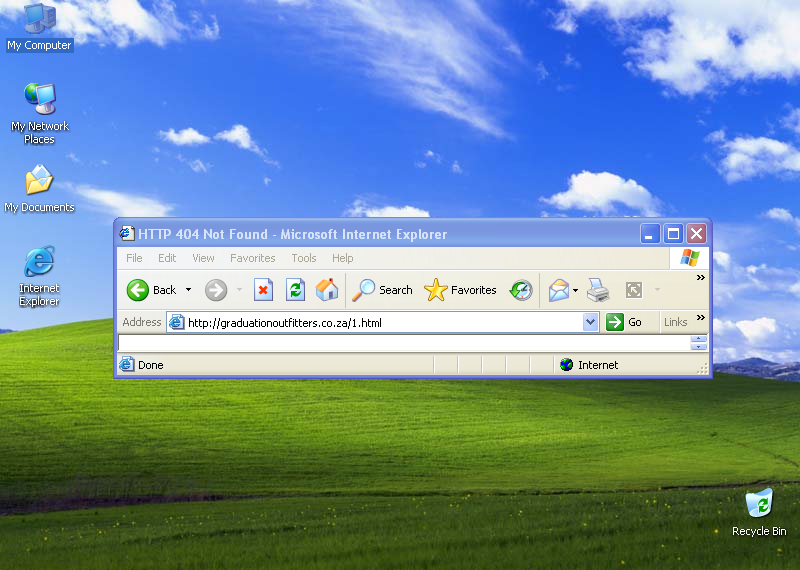Click the IE icon in title bar
This screenshot has height=570, width=800.
(127, 234)
